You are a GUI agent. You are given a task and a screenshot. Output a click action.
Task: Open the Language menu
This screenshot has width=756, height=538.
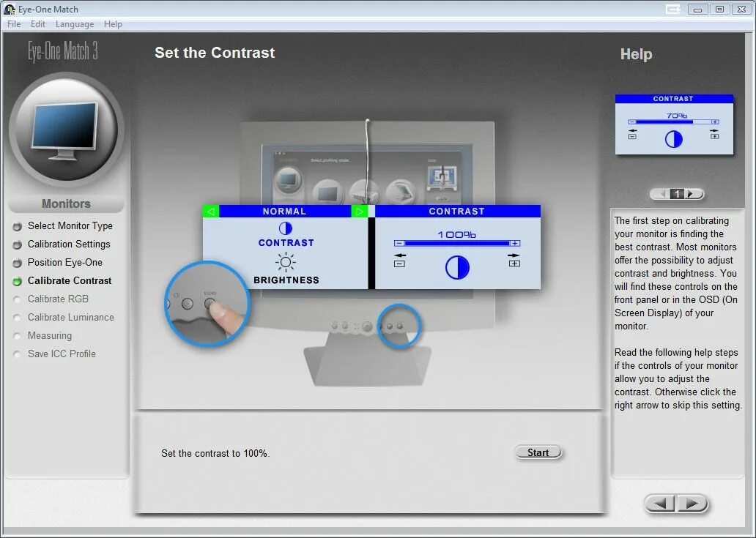(75, 24)
